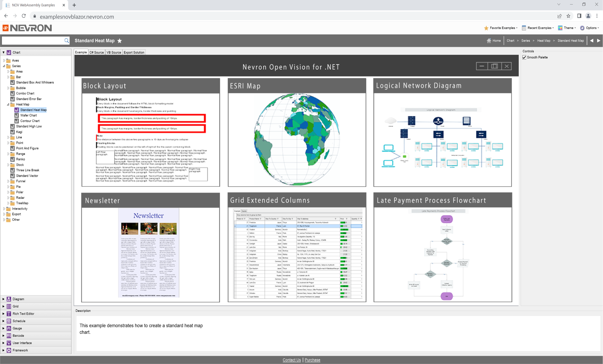Open the Export Solution tab
This screenshot has width=603, height=364.
coord(134,52)
